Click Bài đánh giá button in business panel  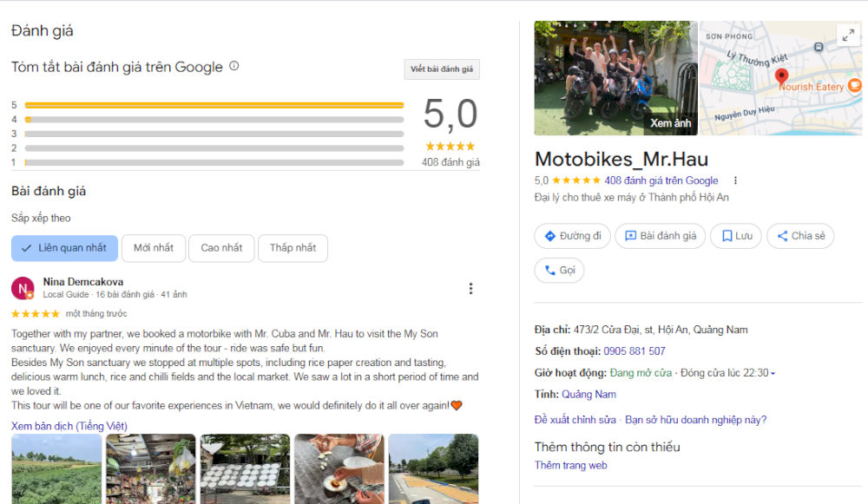[x=661, y=236]
